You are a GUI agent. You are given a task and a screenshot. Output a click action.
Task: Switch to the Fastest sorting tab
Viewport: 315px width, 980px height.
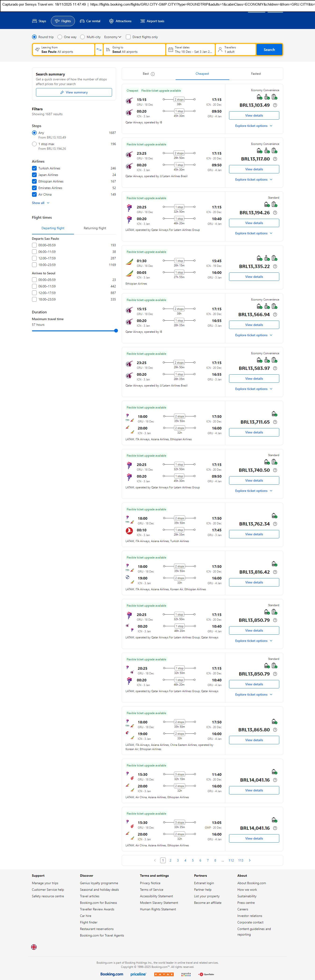pos(256,74)
